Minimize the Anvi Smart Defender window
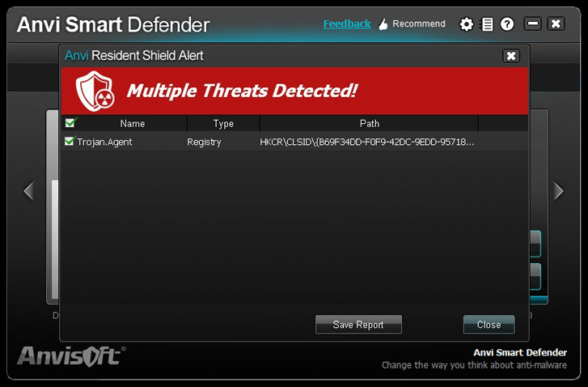 (x=533, y=24)
